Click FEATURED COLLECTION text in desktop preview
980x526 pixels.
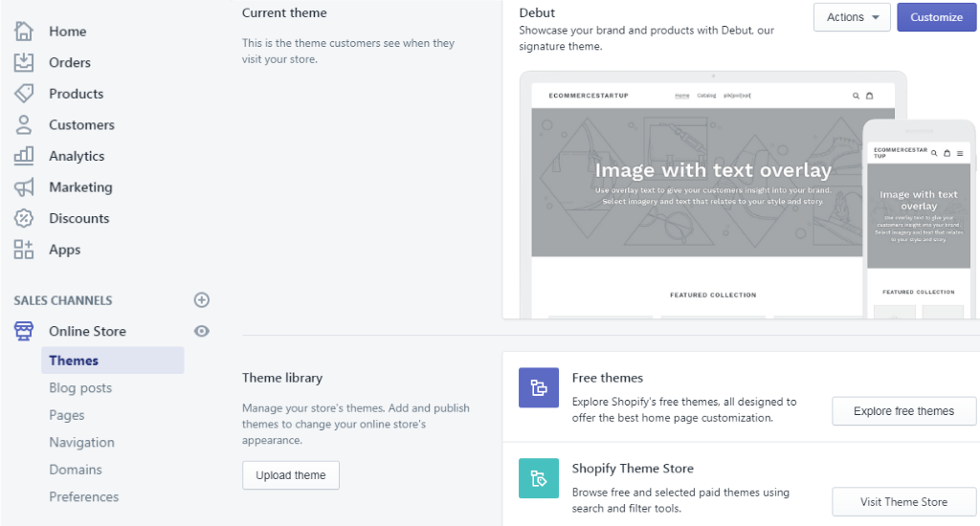click(713, 295)
